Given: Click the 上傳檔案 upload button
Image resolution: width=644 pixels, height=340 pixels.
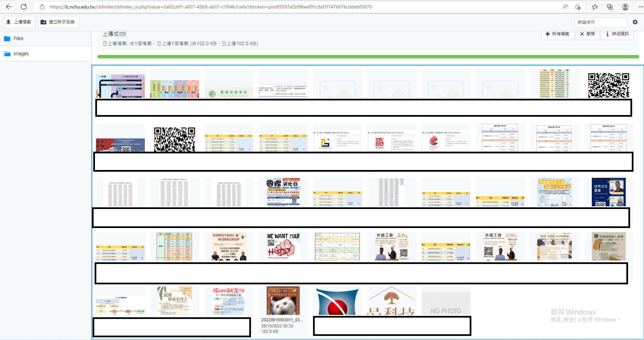Looking at the screenshot, I should tap(19, 22).
